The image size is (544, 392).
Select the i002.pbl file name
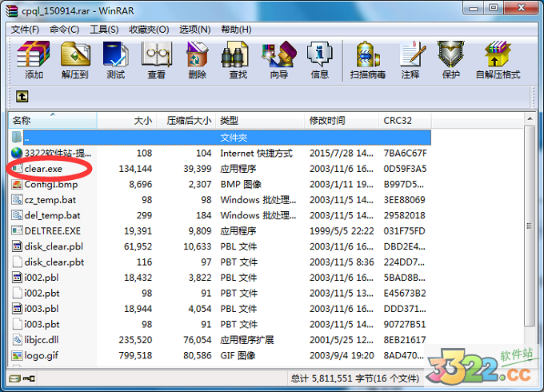(42, 278)
